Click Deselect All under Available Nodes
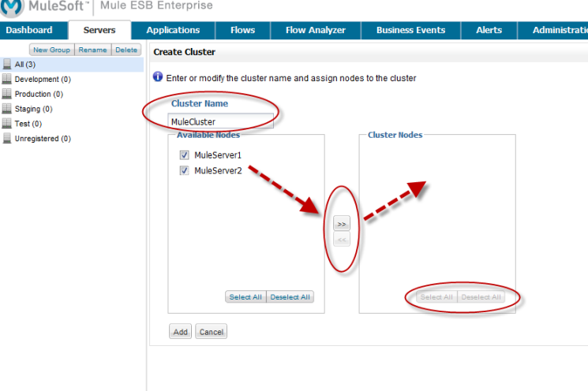588x391 pixels. point(290,297)
